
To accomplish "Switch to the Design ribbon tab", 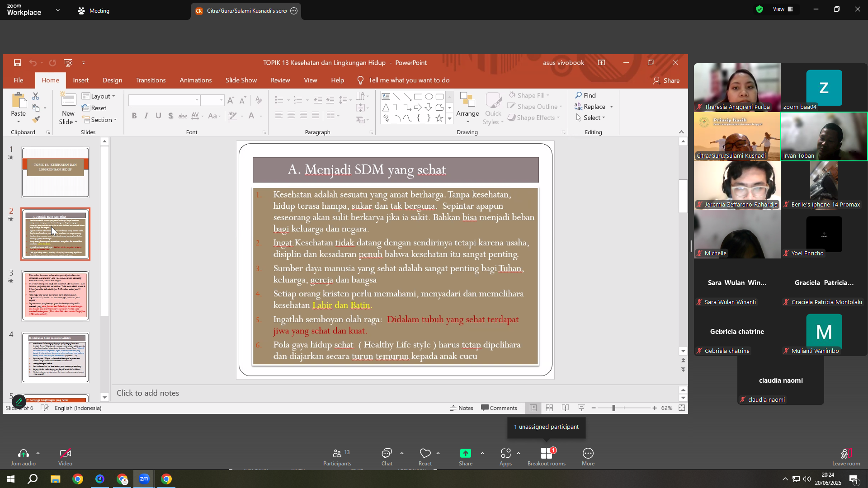I will coord(112,80).
